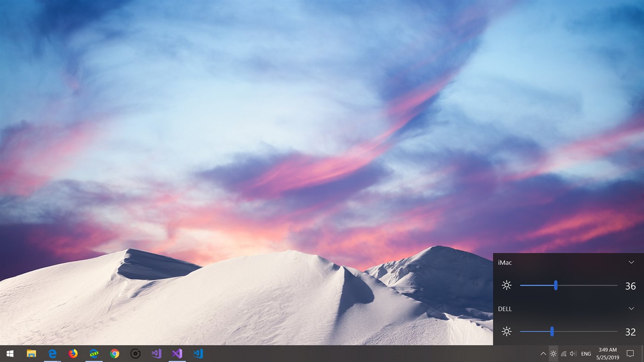Open the ENG language switcher
This screenshot has width=644, height=362.
point(586,353)
